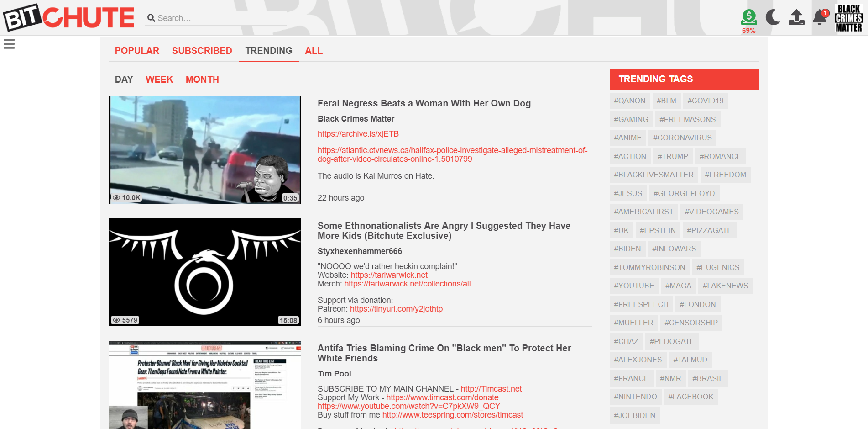The image size is (868, 429).
Task: Open the tarlwarwick.net/collections/all merch link
Action: [408, 284]
